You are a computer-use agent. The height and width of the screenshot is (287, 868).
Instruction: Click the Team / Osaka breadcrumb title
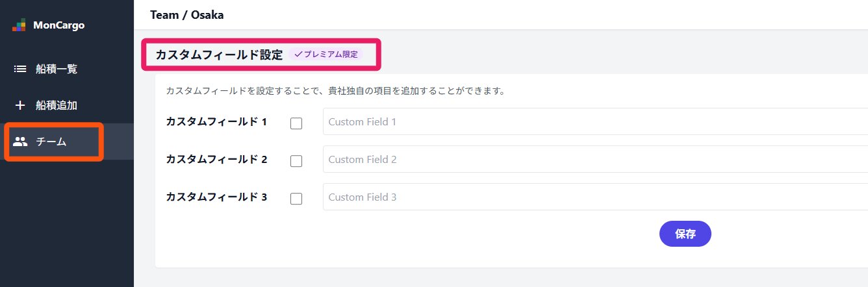click(x=187, y=14)
